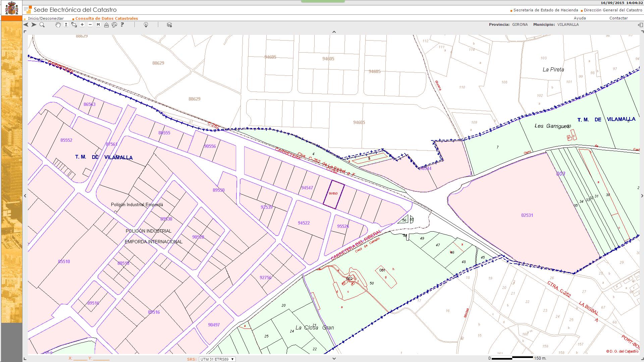The height and width of the screenshot is (362, 644).
Task: Pan map west with left arrow
Action: coord(25,196)
